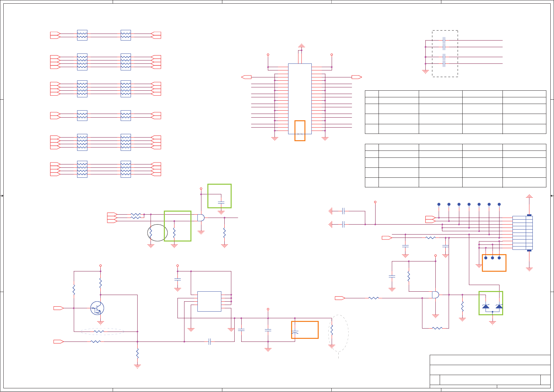Select the green box around the pull-down resistor
This screenshot has width=554, height=392.
(x=177, y=226)
